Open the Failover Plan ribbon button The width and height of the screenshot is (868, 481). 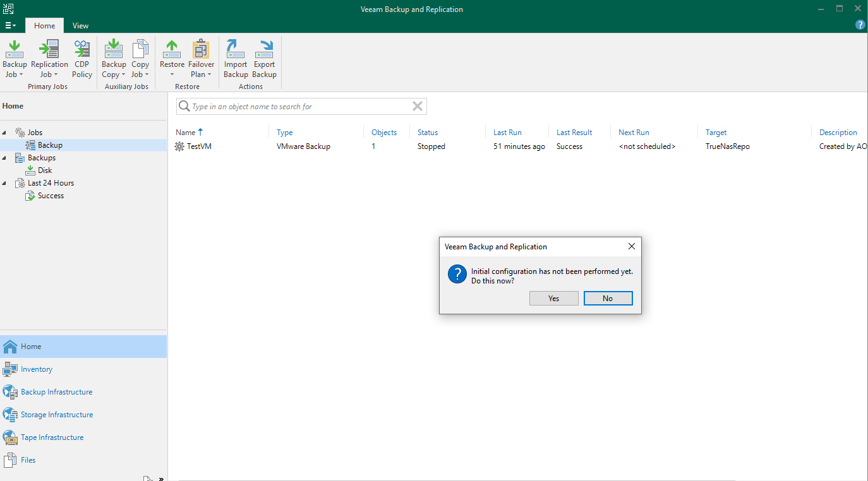coord(201,59)
